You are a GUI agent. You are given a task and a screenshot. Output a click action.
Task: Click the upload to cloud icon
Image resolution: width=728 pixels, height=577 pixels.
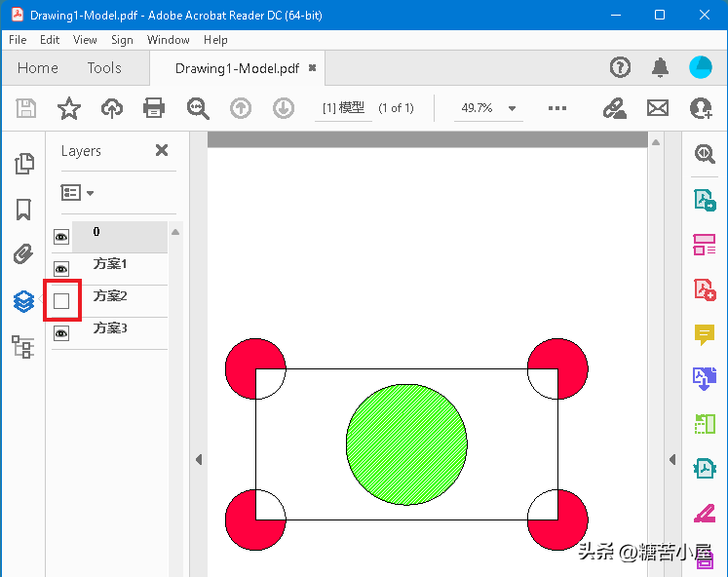112,108
